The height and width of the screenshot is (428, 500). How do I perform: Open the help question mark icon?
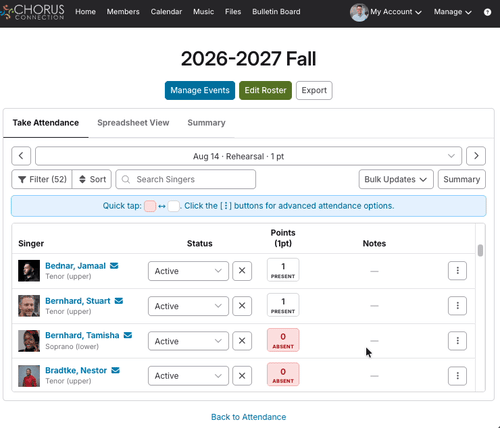click(487, 12)
